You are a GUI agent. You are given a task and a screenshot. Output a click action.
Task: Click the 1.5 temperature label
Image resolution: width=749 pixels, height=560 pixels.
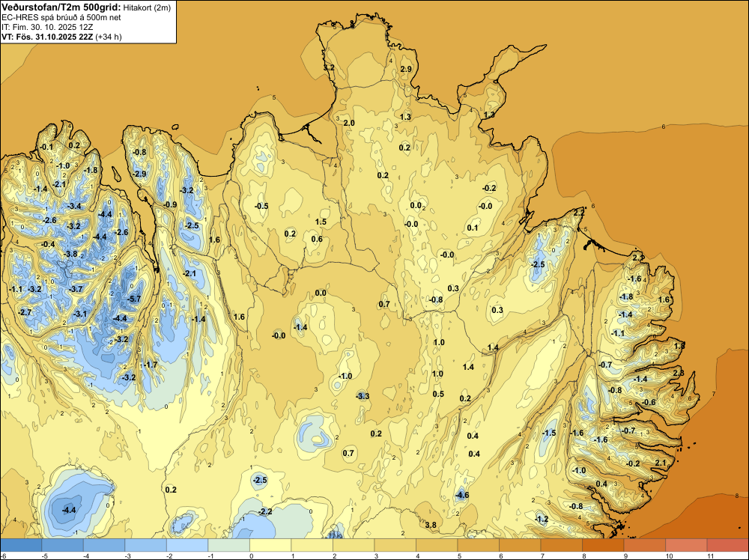point(321,222)
